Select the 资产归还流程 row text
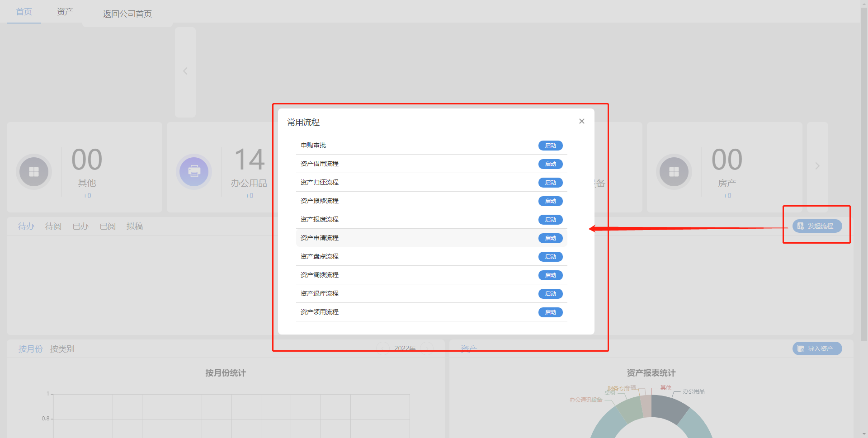This screenshot has width=868, height=438. 320,182
